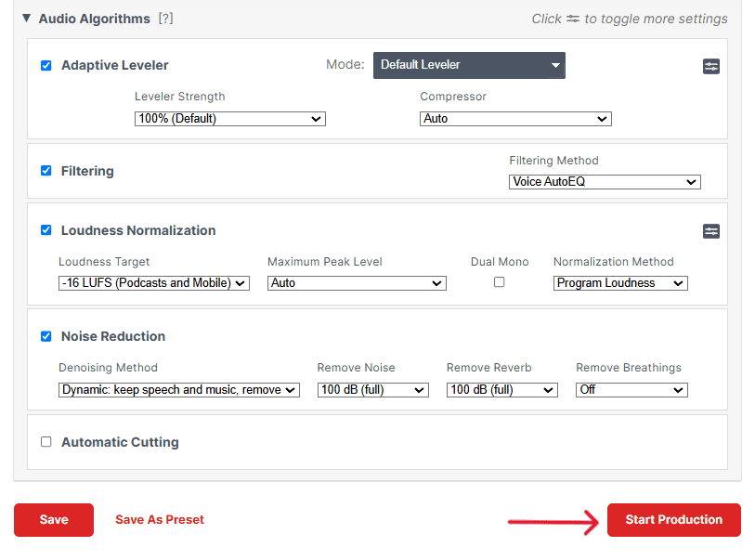This screenshot has width=755, height=560.
Task: Click the Start Production button
Action: point(673,519)
